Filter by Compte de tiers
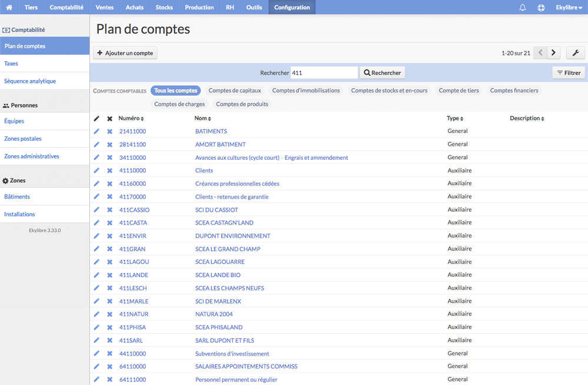This screenshot has height=385, width=588. (459, 91)
